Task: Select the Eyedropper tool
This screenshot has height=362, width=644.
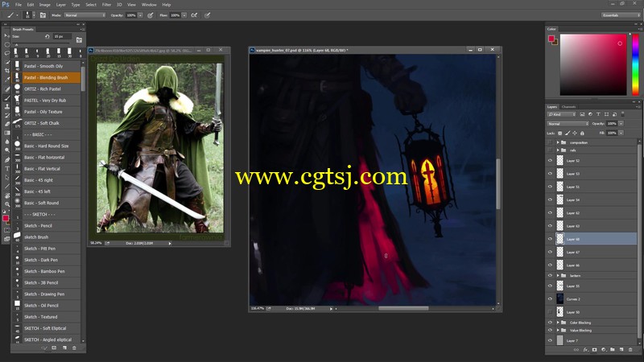Action: click(6, 80)
